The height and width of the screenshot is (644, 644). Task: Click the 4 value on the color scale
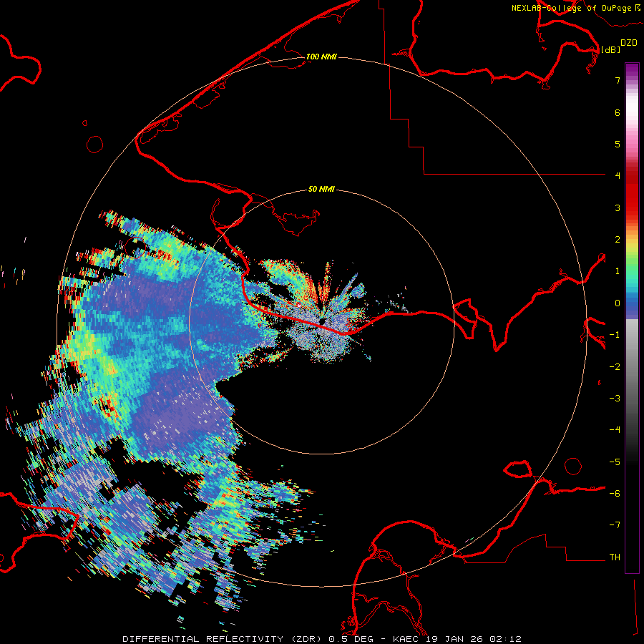618,176
